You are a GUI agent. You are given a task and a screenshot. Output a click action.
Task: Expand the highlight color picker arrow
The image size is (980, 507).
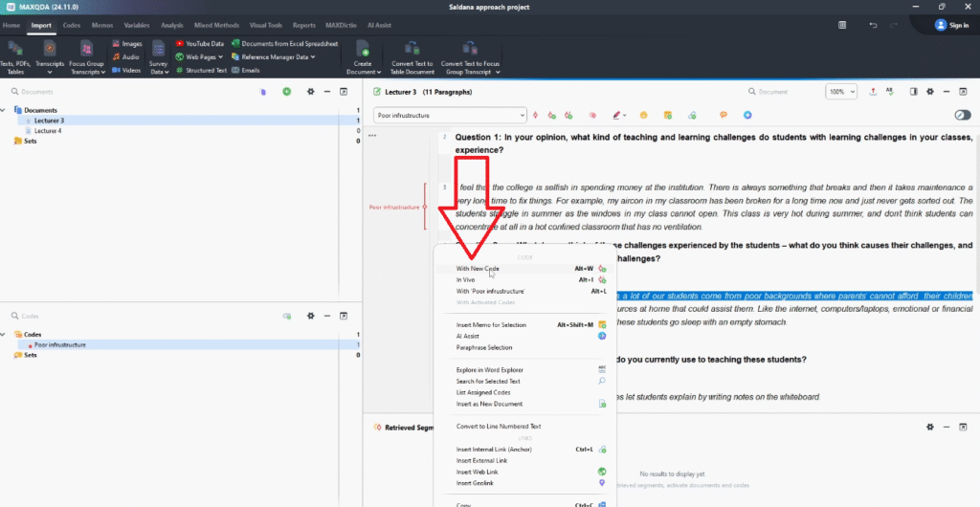click(624, 116)
